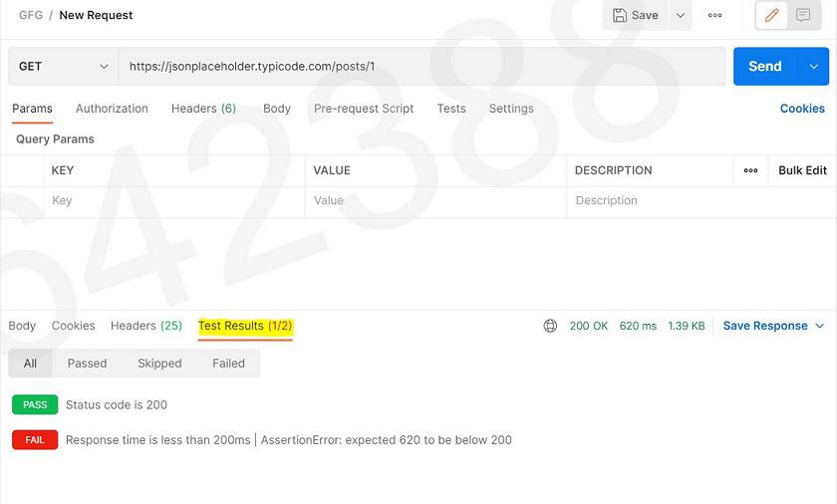Open the request Body tab
This screenshot has height=504, width=837.
(277, 109)
